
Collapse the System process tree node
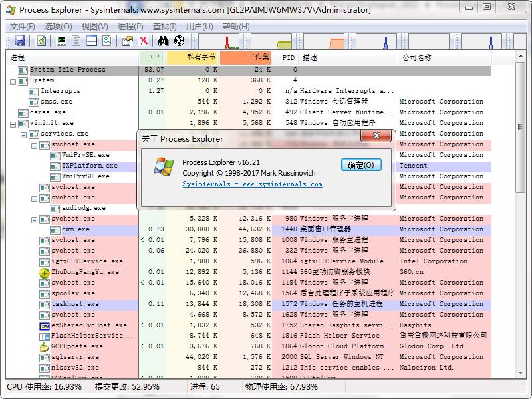point(13,80)
